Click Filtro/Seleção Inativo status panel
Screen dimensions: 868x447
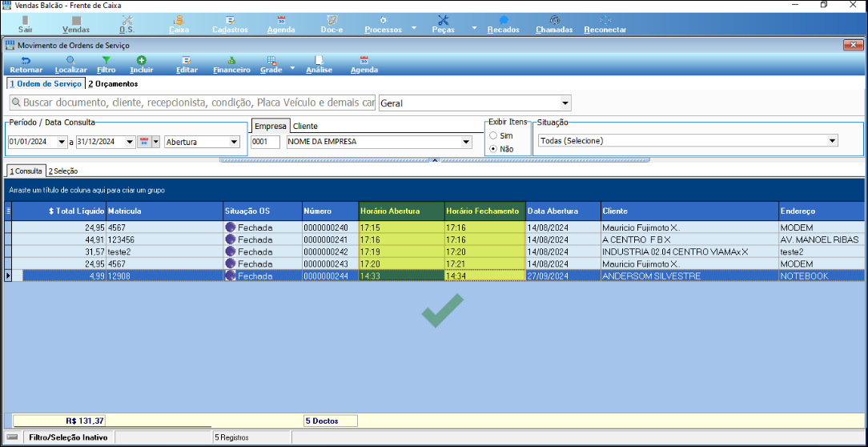pyautogui.click(x=68, y=437)
